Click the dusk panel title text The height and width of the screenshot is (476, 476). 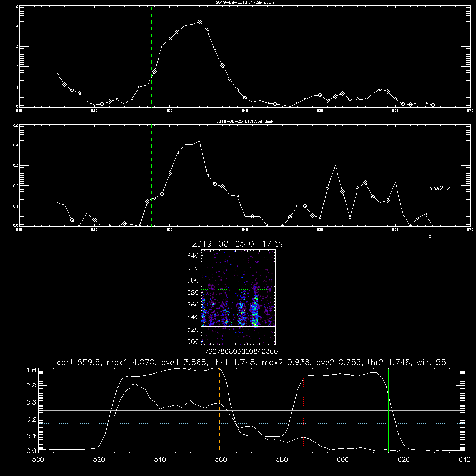pos(245,121)
